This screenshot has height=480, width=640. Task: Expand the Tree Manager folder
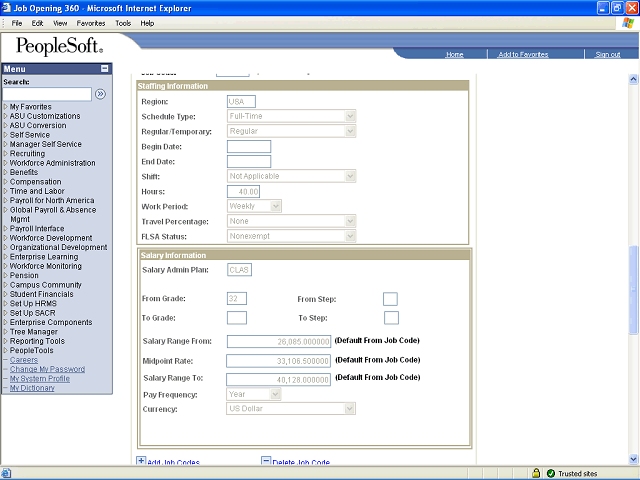[33, 331]
